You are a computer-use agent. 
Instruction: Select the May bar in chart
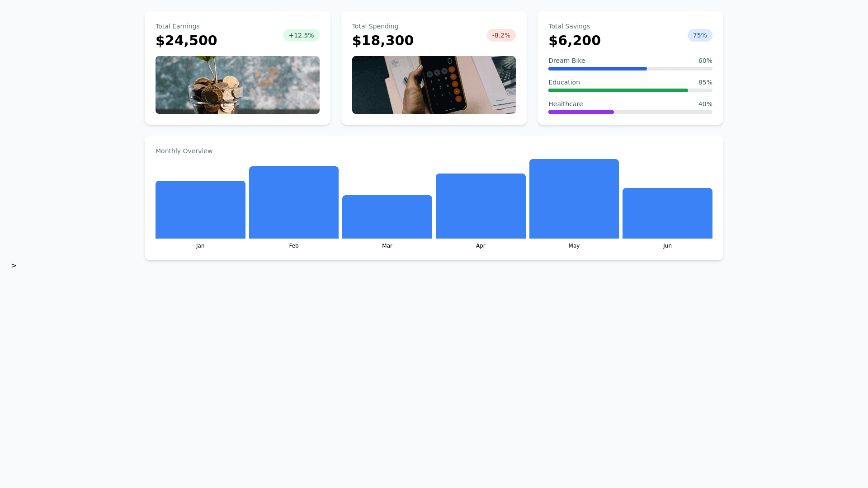pyautogui.click(x=574, y=199)
